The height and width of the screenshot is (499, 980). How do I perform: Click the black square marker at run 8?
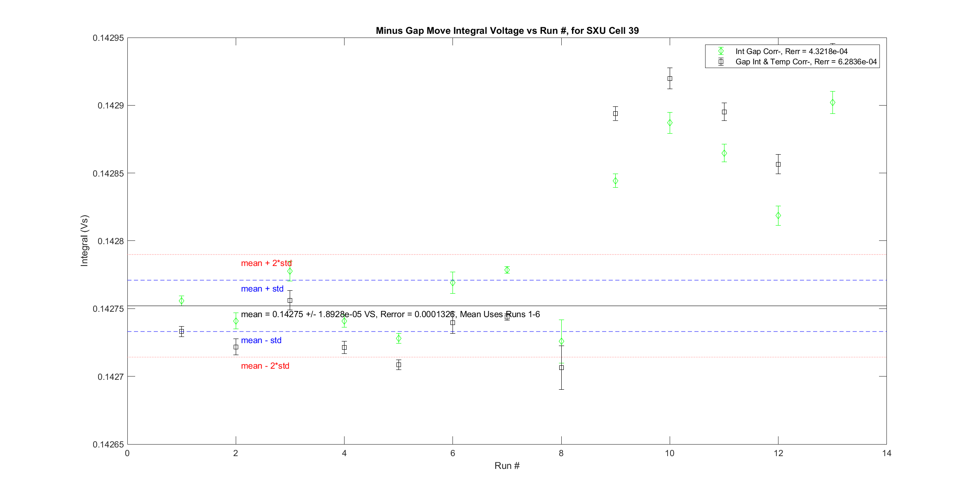point(561,367)
